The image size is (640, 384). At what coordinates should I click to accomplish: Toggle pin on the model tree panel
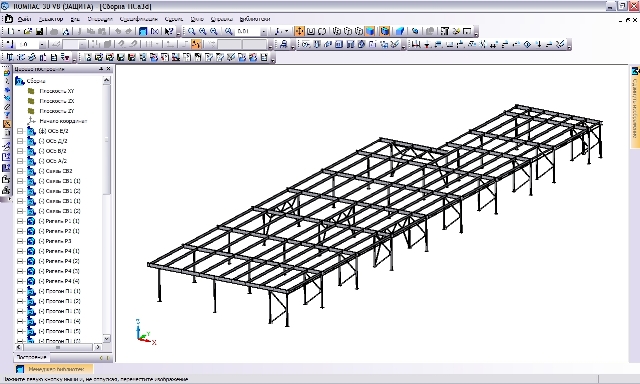pos(101,69)
